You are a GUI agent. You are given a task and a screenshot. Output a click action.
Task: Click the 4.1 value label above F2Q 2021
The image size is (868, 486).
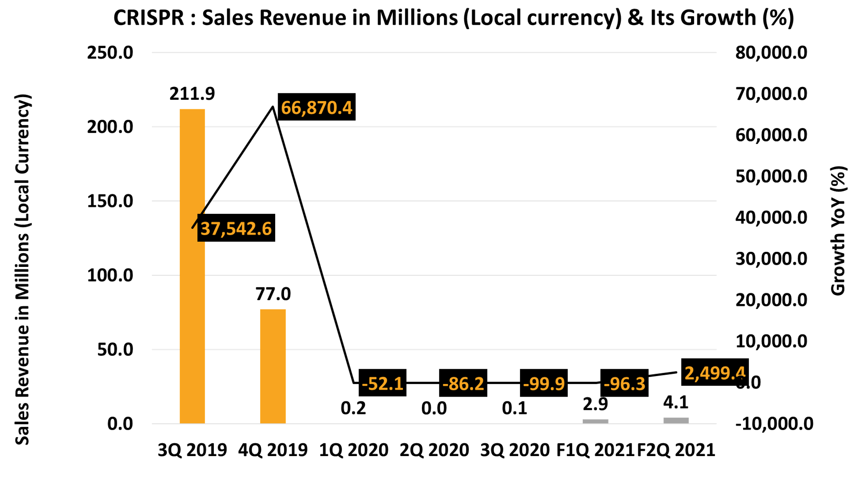676,402
